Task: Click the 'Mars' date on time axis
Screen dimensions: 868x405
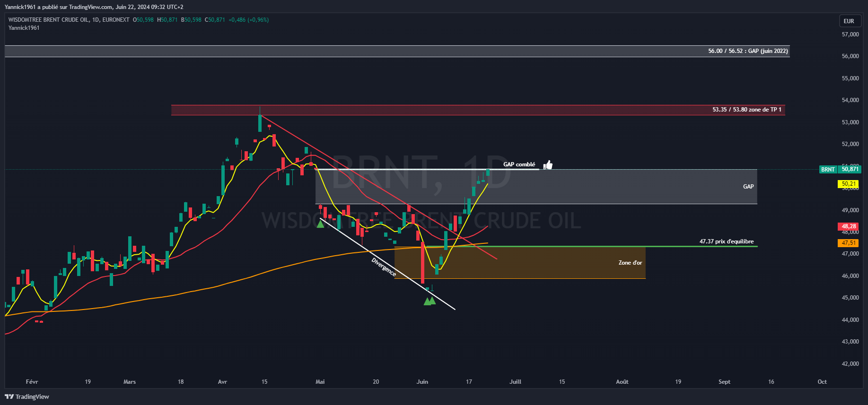Action: [x=130, y=382]
